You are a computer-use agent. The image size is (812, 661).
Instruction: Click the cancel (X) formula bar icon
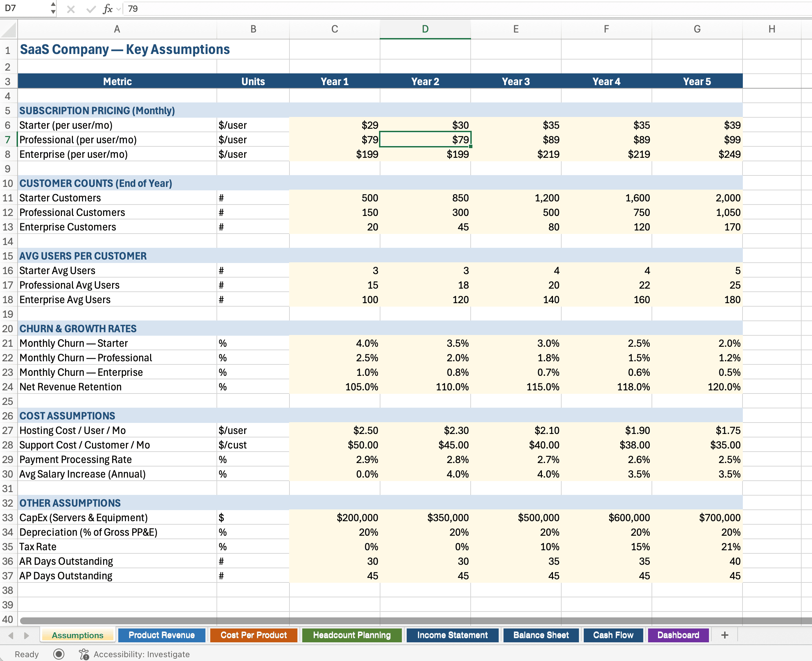71,9
